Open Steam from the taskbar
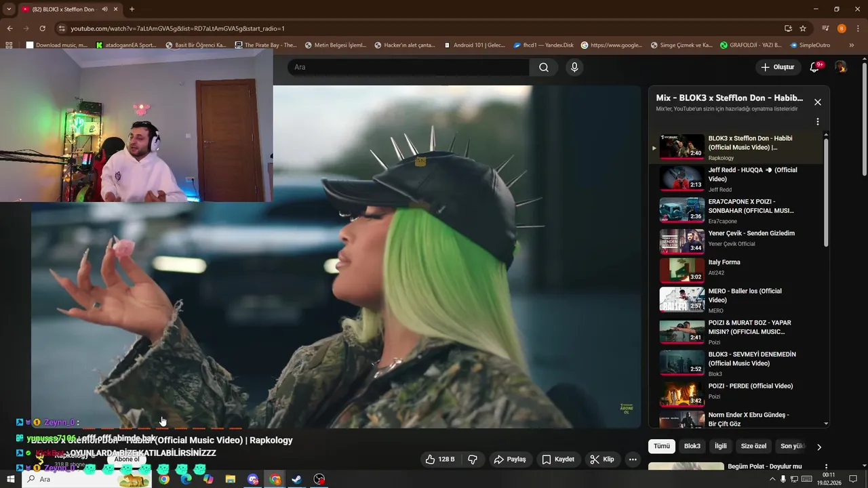Viewport: 868px width, 488px height. (x=296, y=479)
